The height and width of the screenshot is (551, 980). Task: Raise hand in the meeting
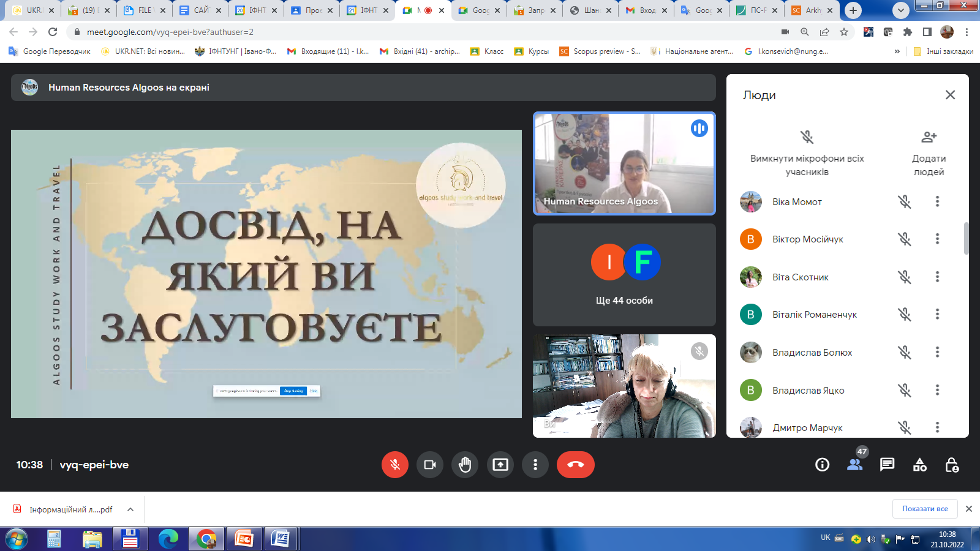(465, 465)
